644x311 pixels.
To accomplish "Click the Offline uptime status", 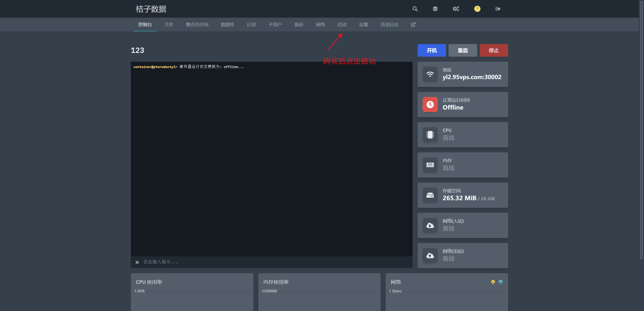I will (x=453, y=108).
